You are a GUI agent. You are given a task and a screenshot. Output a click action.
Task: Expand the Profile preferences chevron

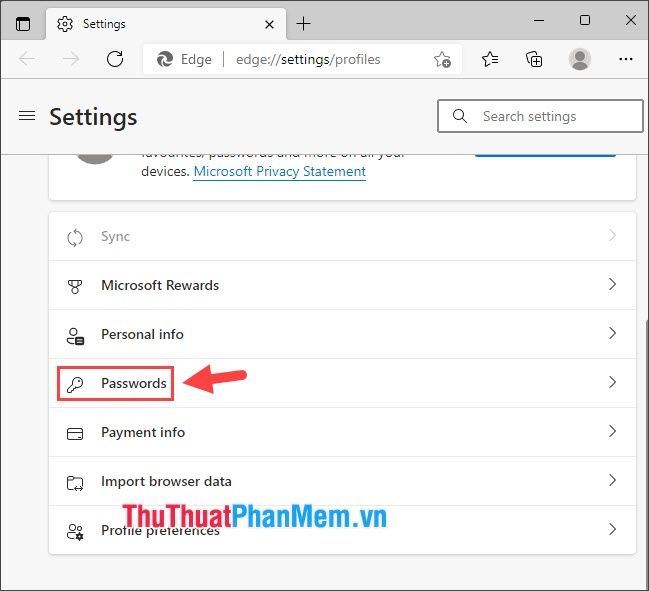pyautogui.click(x=613, y=529)
